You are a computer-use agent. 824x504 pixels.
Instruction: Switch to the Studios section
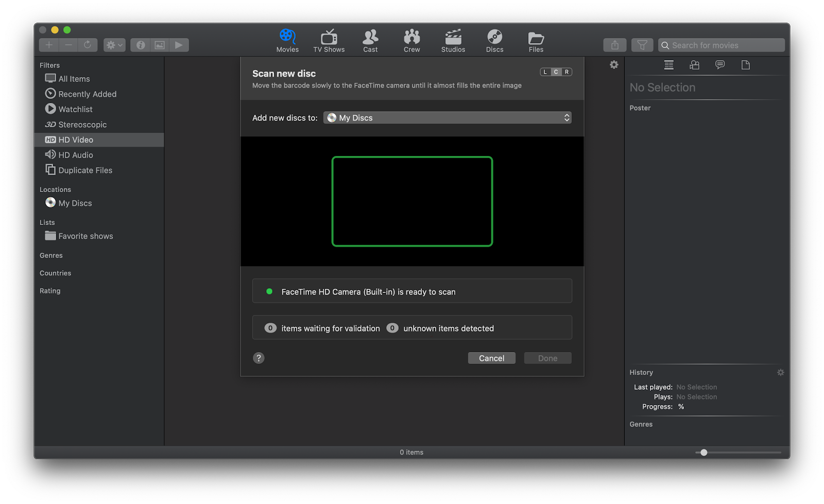coord(453,41)
